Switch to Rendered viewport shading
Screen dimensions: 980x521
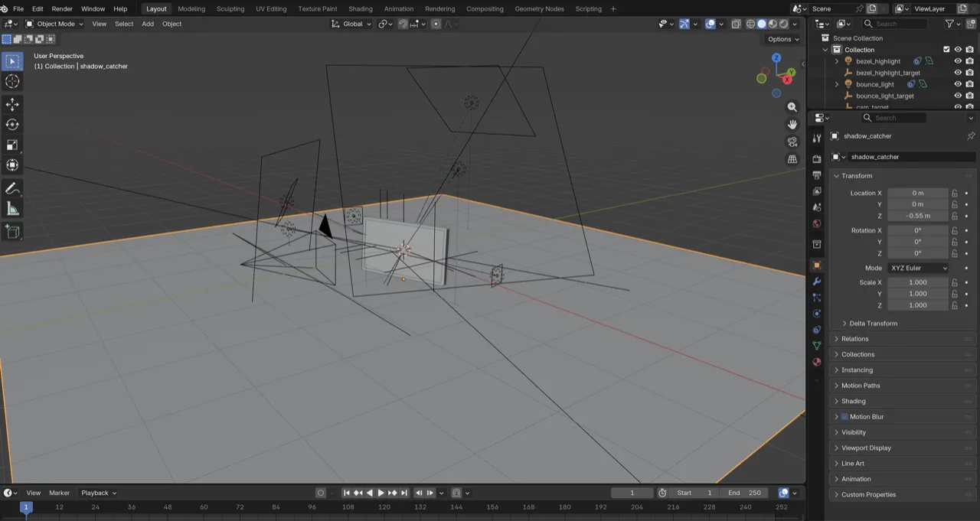[782, 24]
